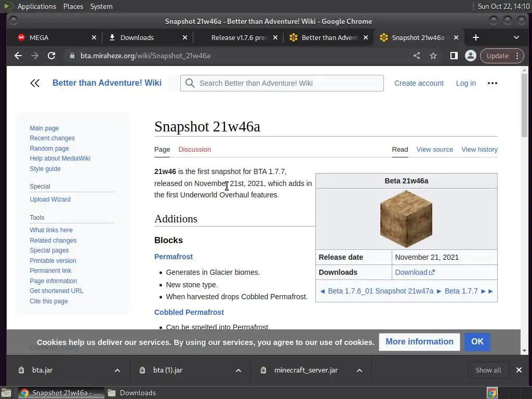Close the Snapshot 21w46a tab
532x399 pixels.
pos(456,37)
